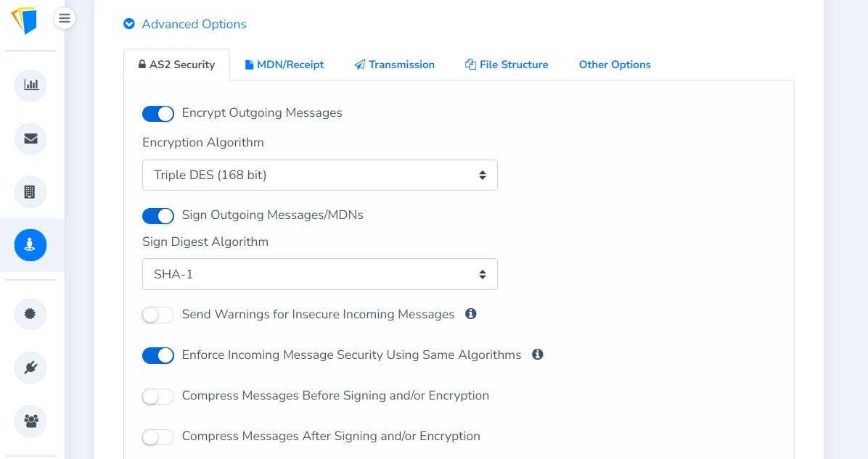
Task: Click the hamburger menu icon in sidebar
Action: coord(65,18)
